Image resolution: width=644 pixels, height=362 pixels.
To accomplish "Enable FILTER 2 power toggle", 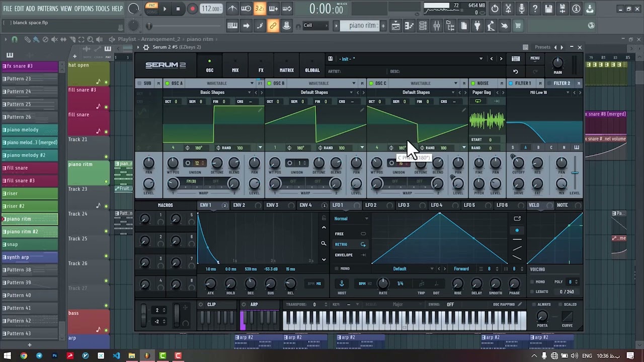I will coord(549,83).
